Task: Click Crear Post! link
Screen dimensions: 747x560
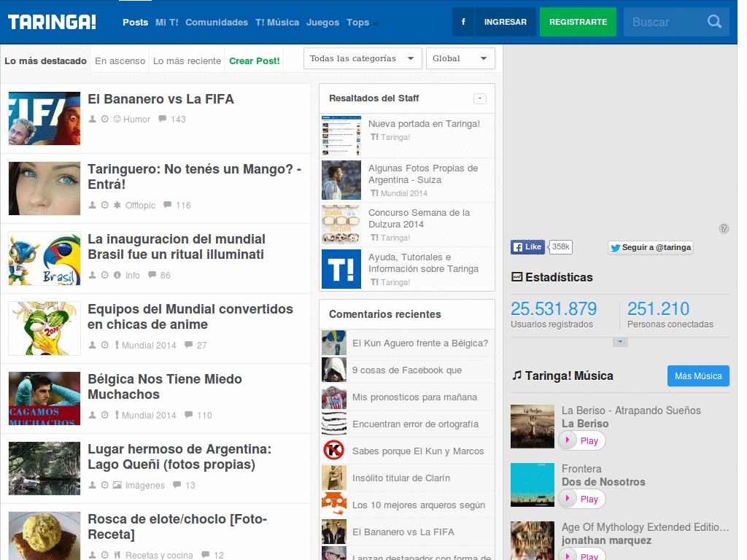Action: tap(255, 61)
